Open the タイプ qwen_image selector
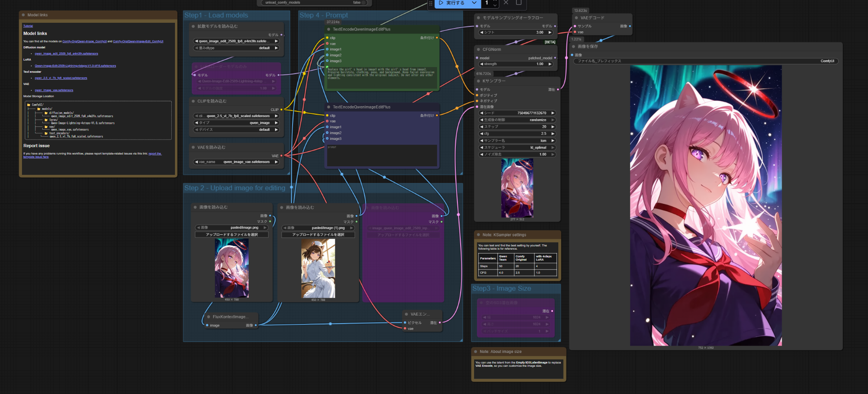The height and width of the screenshot is (394, 868). [x=236, y=123]
